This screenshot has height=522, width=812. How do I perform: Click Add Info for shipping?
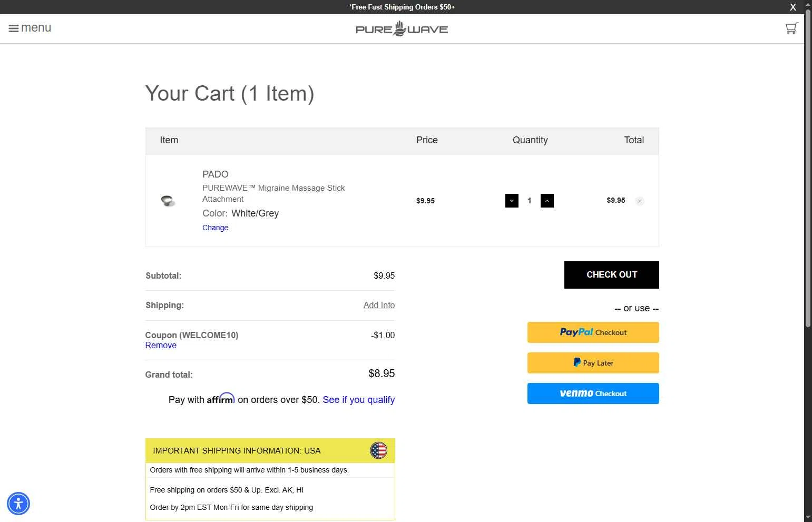pyautogui.click(x=379, y=305)
